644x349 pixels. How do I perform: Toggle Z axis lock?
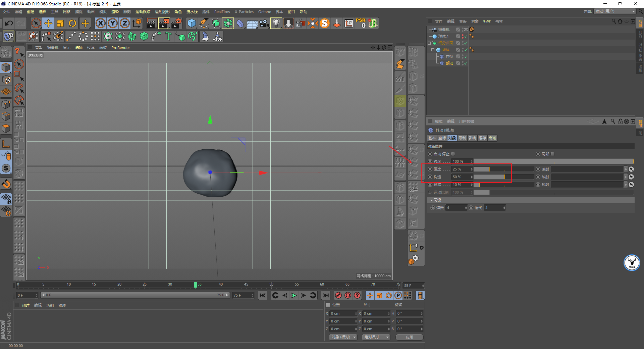(x=125, y=23)
